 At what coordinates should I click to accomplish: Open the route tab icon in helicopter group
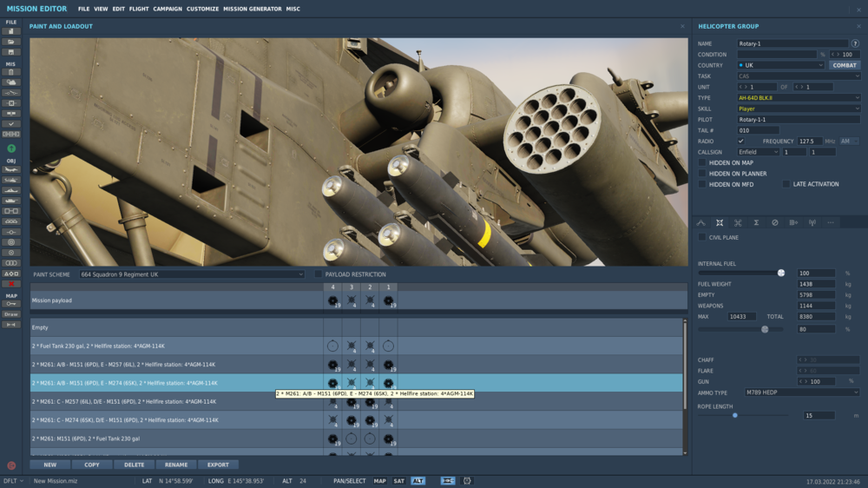700,222
